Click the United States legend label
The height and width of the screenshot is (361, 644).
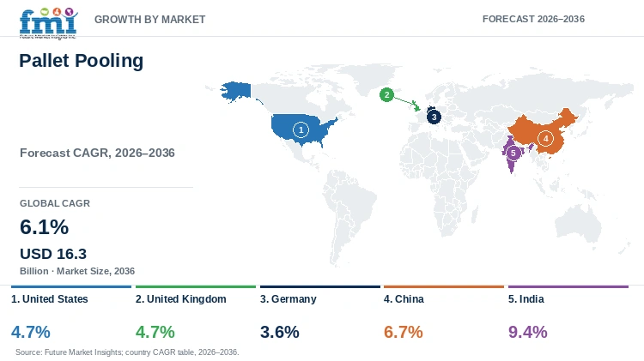[x=49, y=299]
